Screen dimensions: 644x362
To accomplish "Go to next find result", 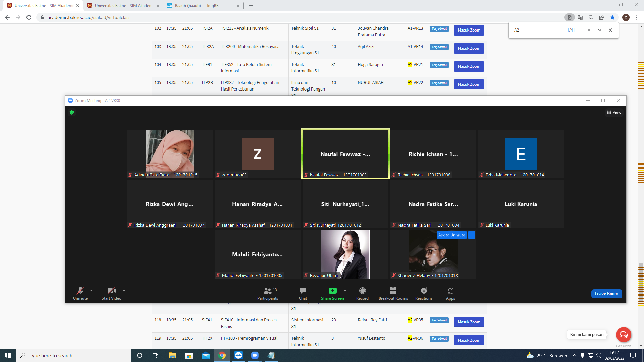I will pos(600,30).
